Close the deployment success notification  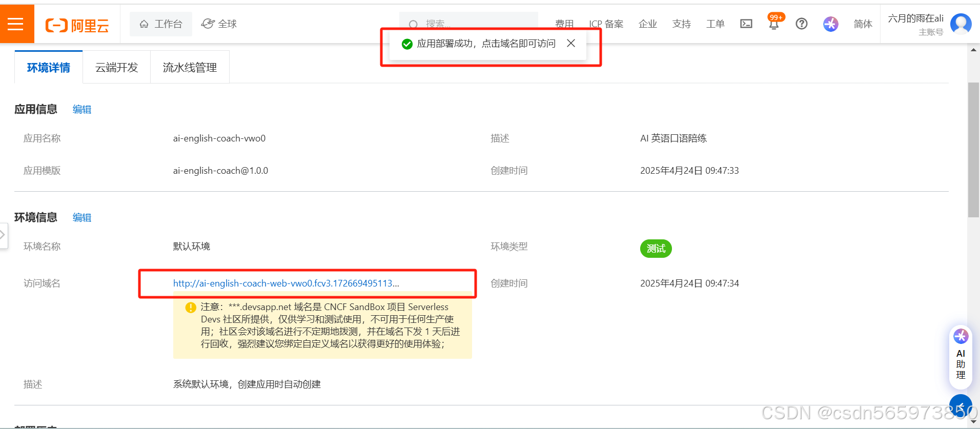tap(571, 44)
